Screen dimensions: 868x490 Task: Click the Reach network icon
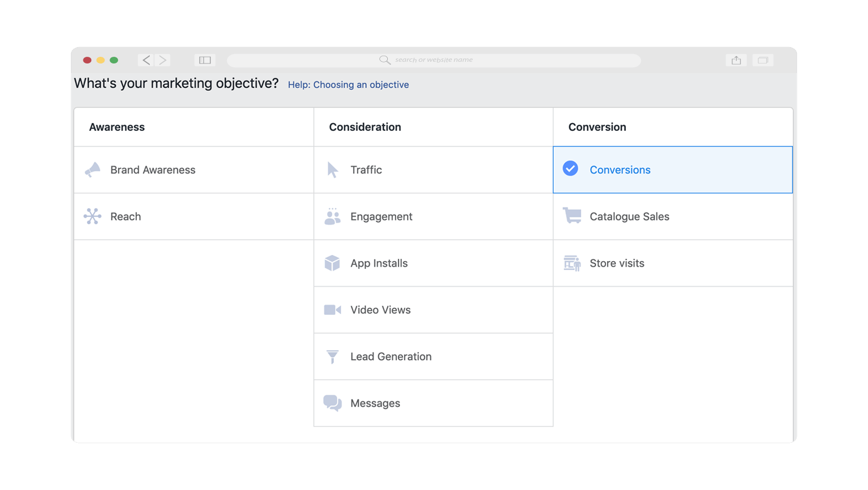pos(92,216)
